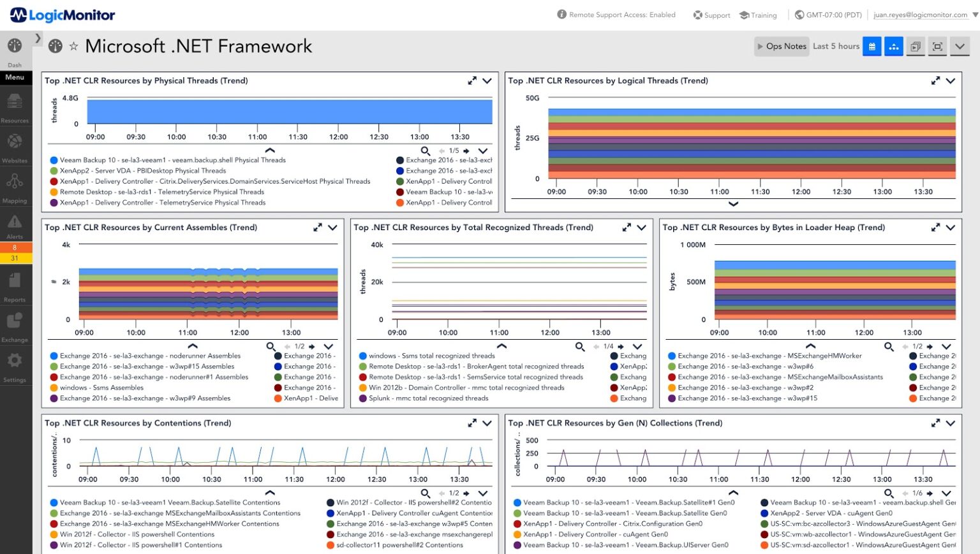Viewport: 980px width, 554px height.
Task: Open the Last 5 hours time range dropdown
Action: tap(836, 46)
